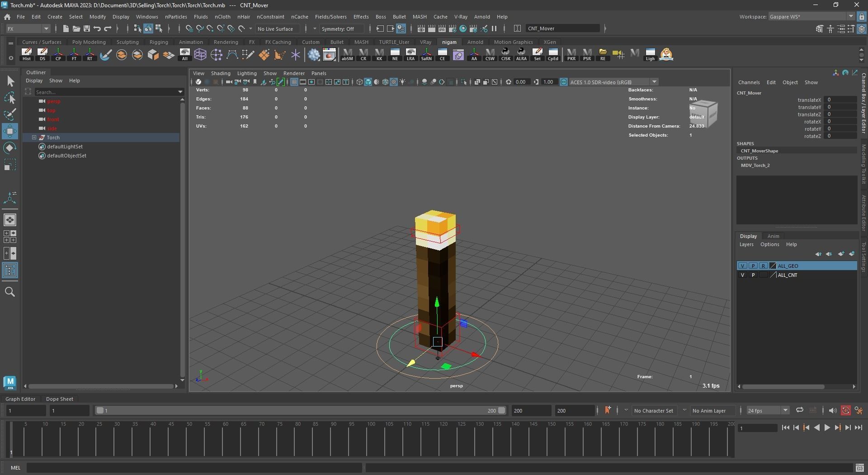Click the RT reset transform shelf button
The image size is (868, 475).
90,55
